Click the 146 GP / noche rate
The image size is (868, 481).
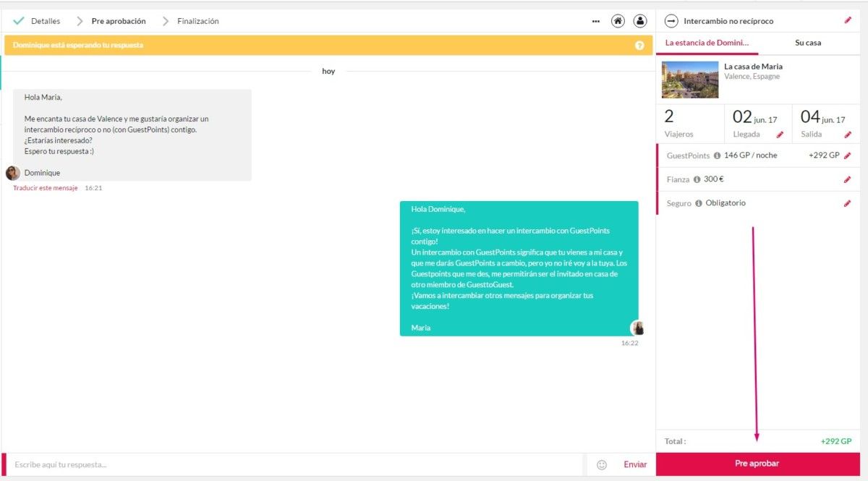pos(750,156)
